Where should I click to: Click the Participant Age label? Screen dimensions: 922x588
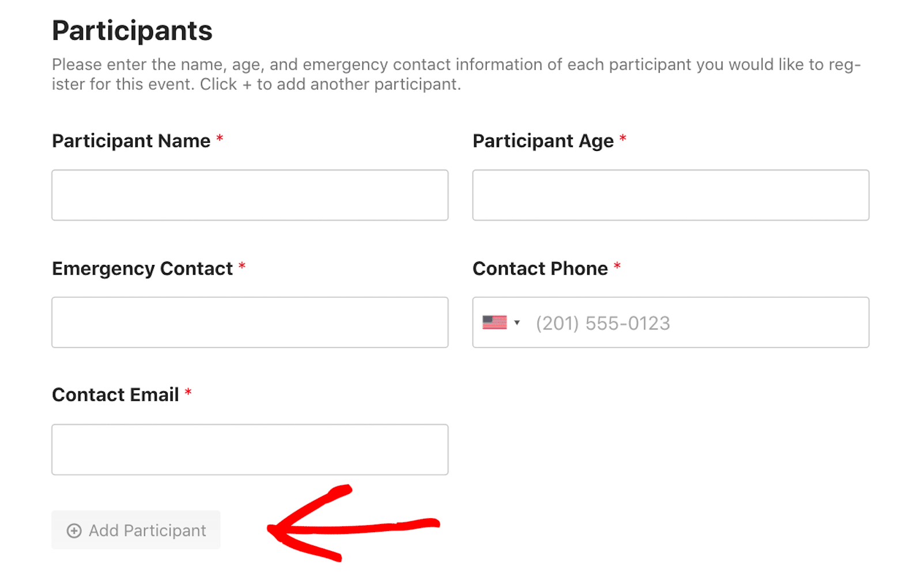tap(543, 141)
